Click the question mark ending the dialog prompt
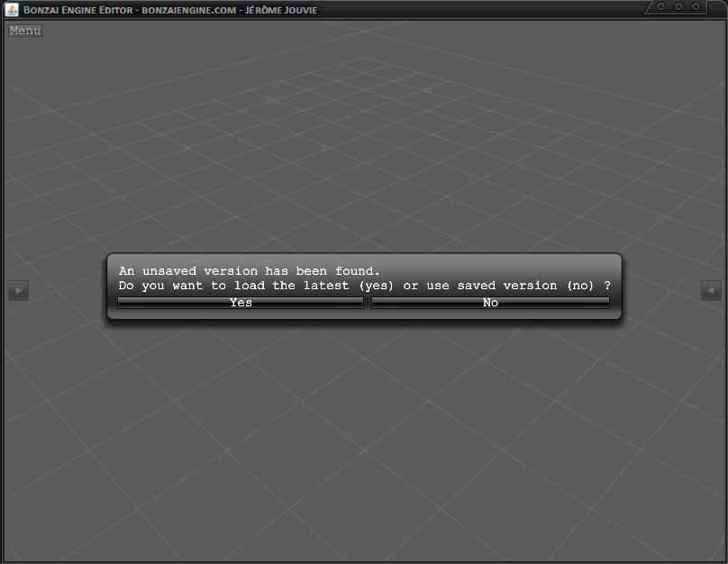Viewport: 728px width, 564px height. click(x=607, y=286)
